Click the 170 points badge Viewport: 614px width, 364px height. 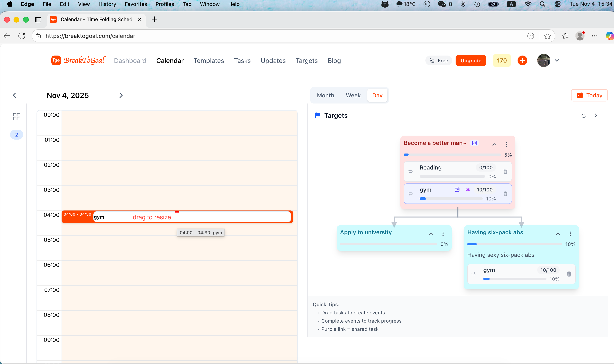tap(502, 60)
